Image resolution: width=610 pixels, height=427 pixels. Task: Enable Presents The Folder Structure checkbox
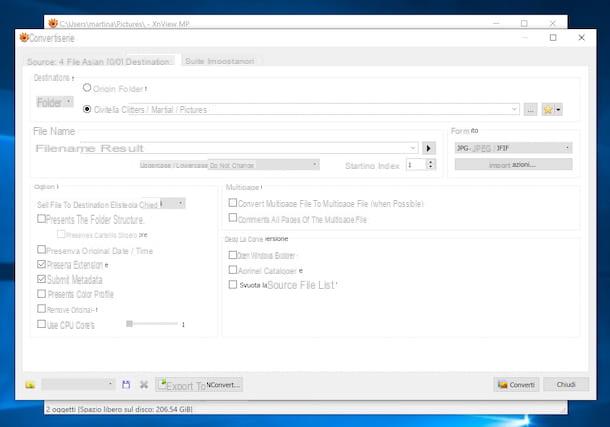tap(41, 219)
